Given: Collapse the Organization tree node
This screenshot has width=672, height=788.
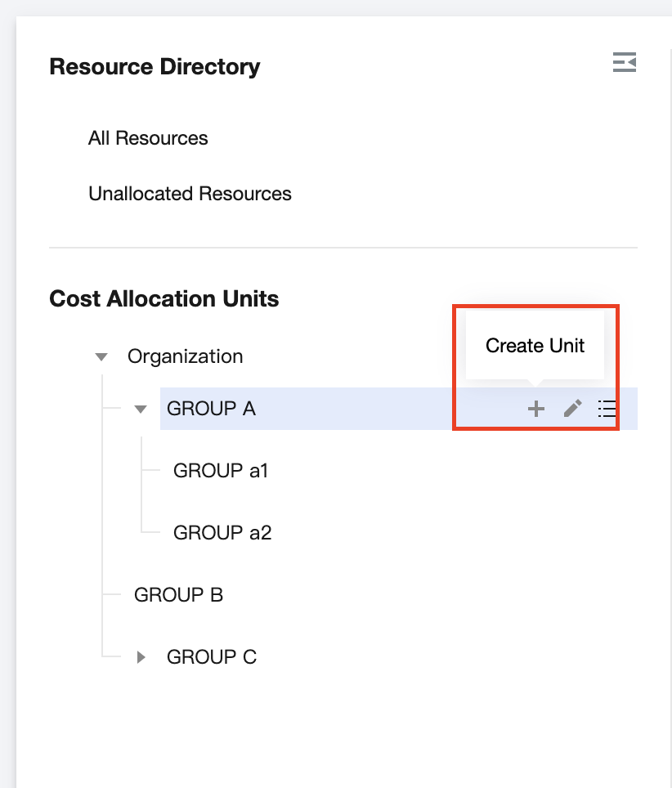Looking at the screenshot, I should pos(101,357).
